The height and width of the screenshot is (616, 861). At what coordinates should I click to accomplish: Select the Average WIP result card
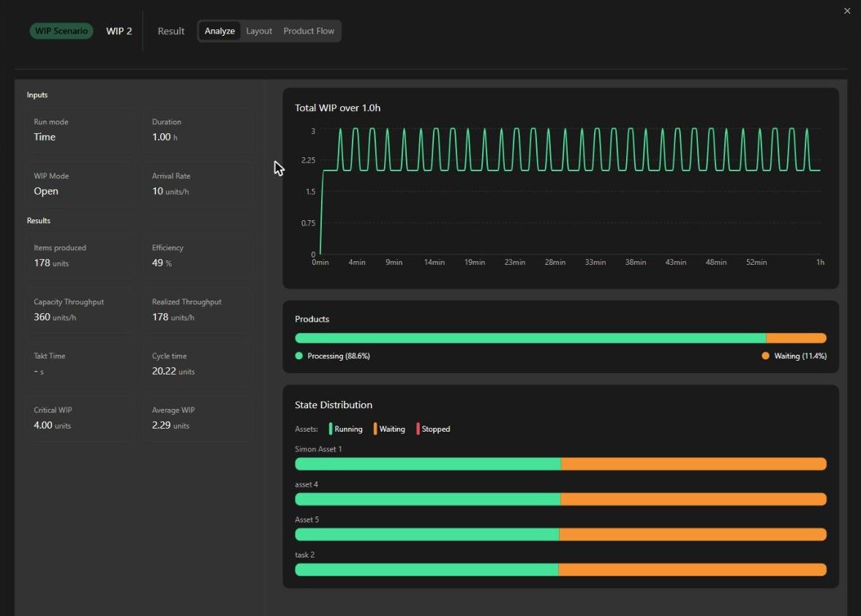click(x=198, y=418)
